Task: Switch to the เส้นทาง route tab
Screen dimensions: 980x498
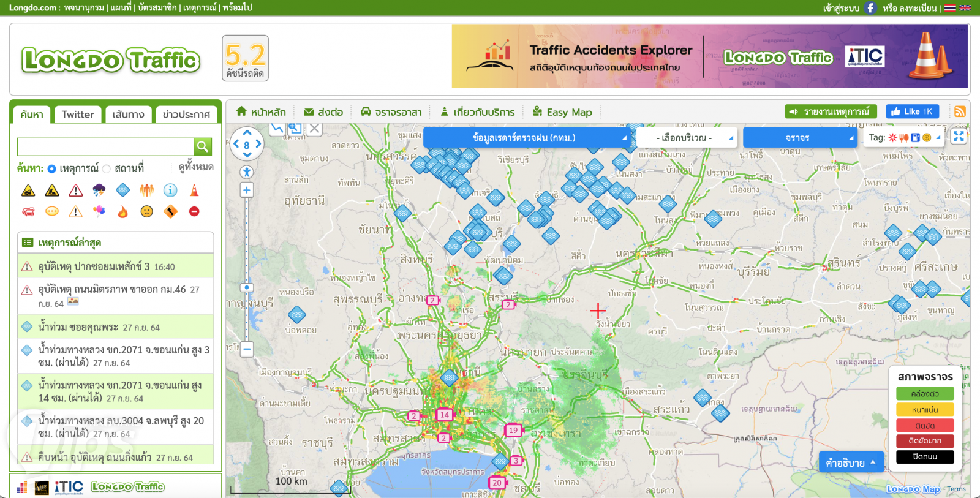Action: (x=129, y=115)
